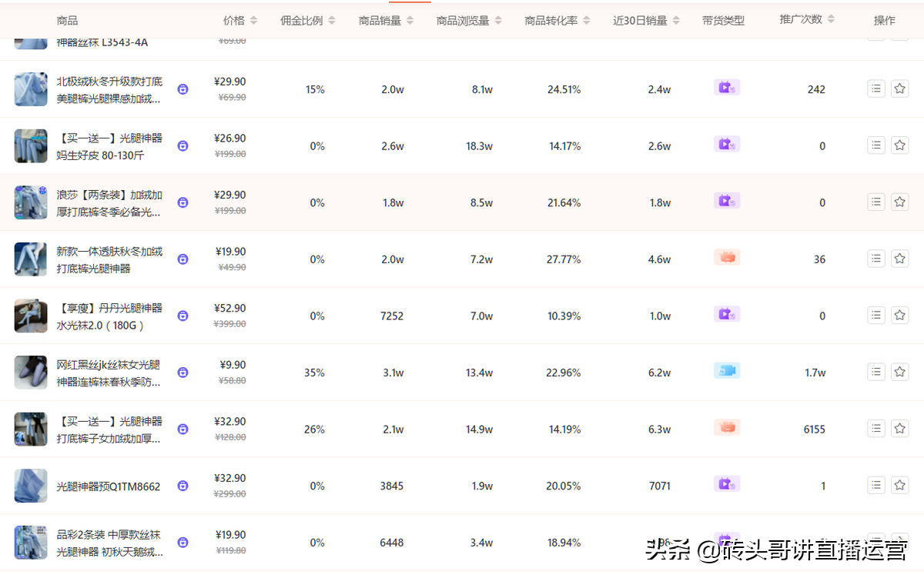Image resolution: width=924 pixels, height=578 pixels.
Task: Star the 妈生好皮 80-130斤 product
Action: (x=900, y=145)
